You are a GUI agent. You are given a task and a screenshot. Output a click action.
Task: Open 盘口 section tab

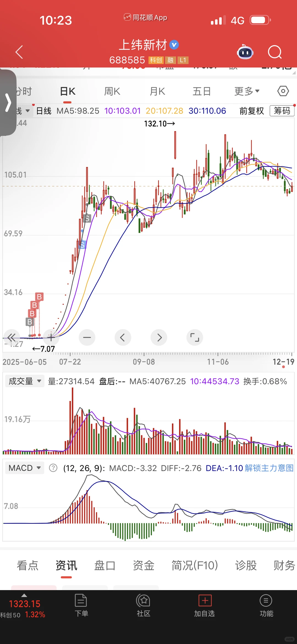pos(105,566)
